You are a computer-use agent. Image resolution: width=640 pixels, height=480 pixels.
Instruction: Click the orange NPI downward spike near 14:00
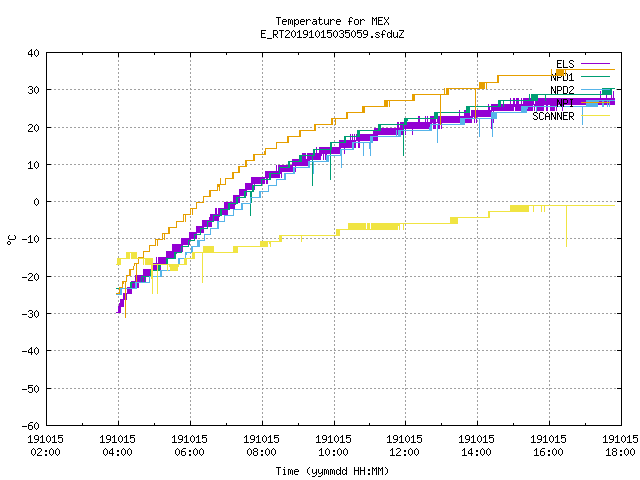pyautogui.click(x=476, y=104)
